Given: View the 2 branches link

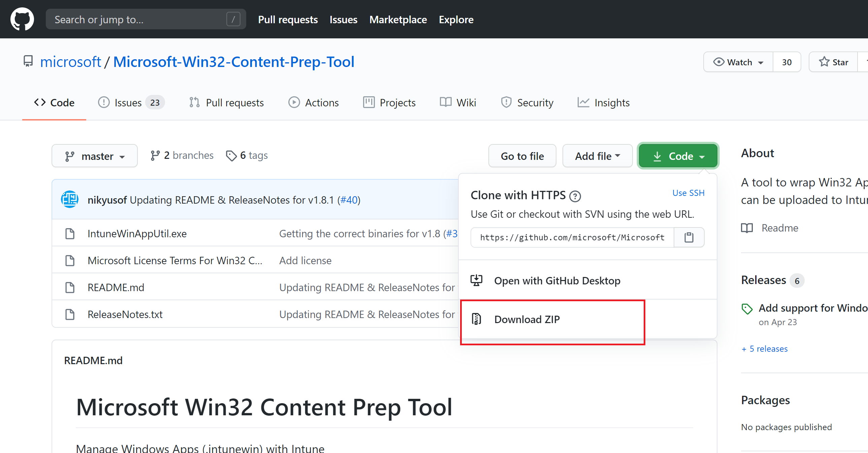Looking at the screenshot, I should tap(182, 155).
